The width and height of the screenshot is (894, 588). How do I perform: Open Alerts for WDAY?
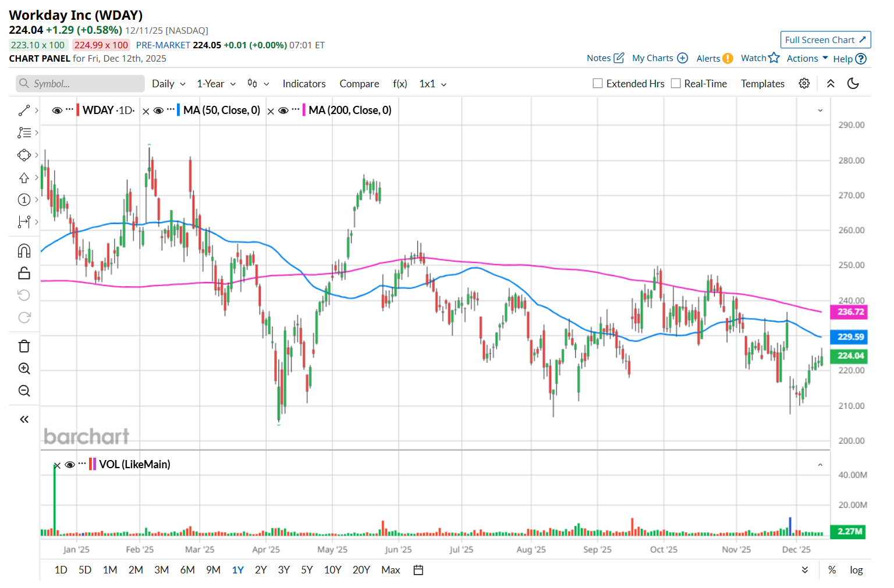point(715,58)
